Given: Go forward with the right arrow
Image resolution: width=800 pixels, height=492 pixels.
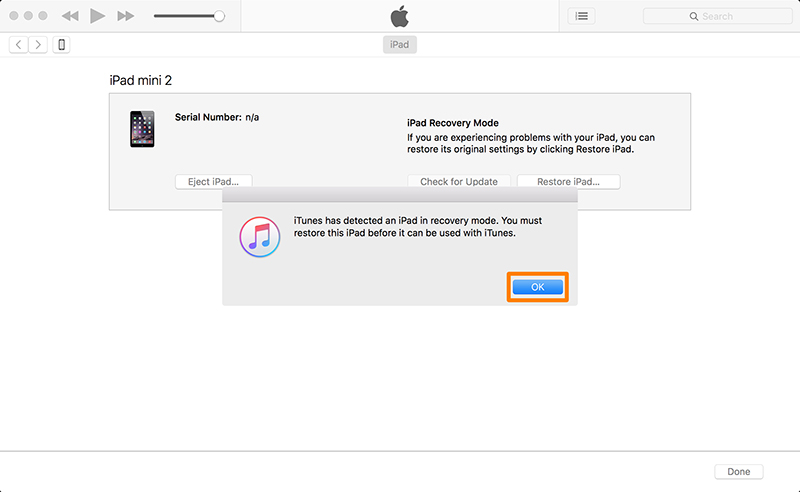Looking at the screenshot, I should pyautogui.click(x=38, y=45).
